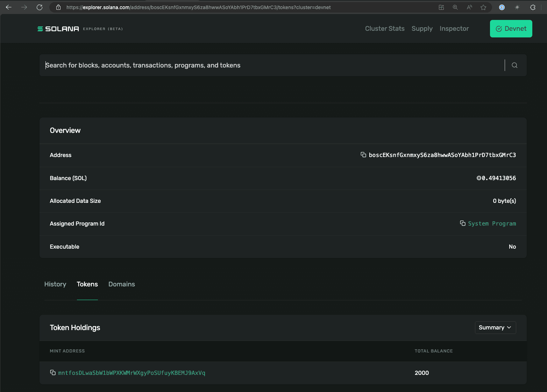Bookmark this page with star icon
Image resolution: width=547 pixels, height=392 pixels.
coord(483,7)
